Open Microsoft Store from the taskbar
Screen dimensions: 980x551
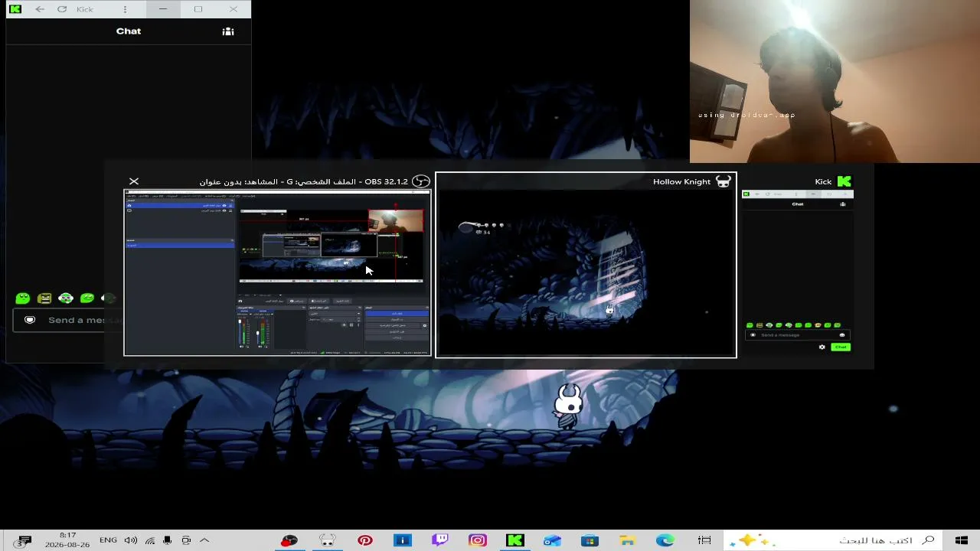(590, 540)
